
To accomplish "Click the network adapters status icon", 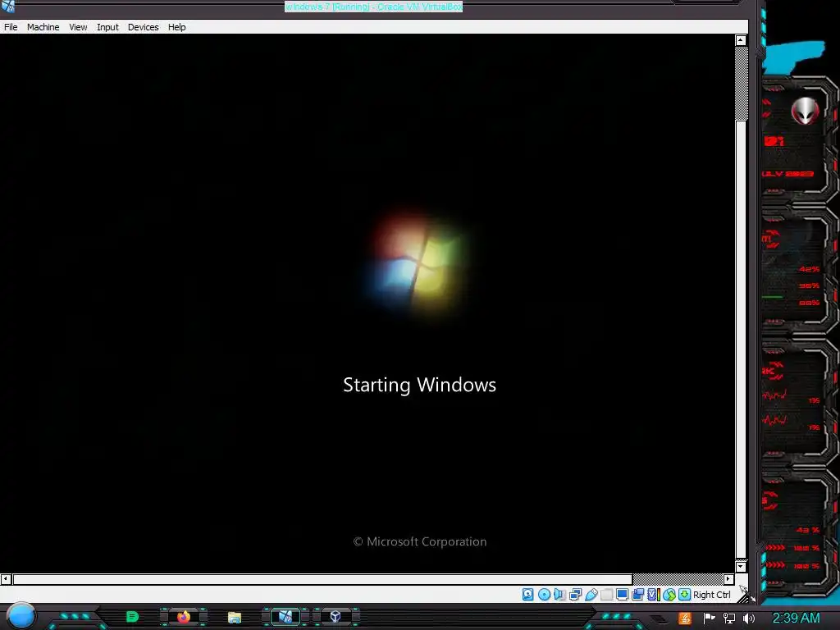I will click(x=575, y=594).
